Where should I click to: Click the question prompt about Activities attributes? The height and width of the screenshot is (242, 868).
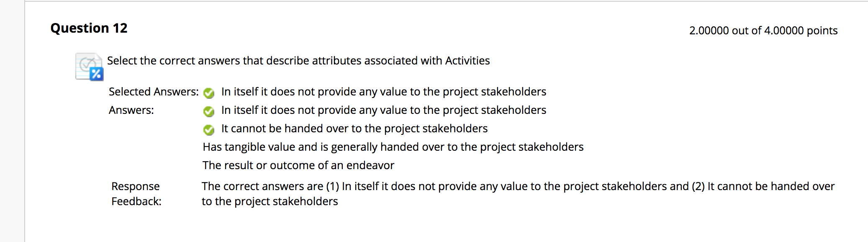pyautogui.click(x=298, y=61)
